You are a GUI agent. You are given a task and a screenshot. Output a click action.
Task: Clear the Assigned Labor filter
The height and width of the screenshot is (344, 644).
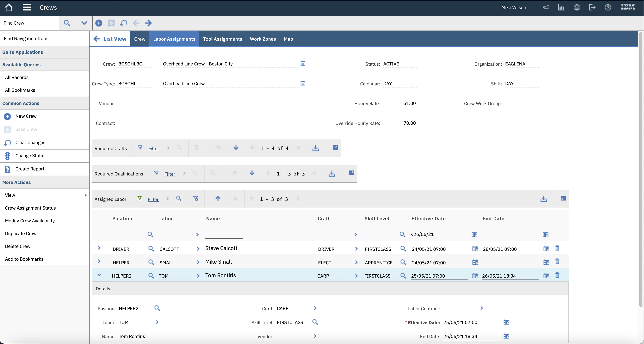[195, 199]
